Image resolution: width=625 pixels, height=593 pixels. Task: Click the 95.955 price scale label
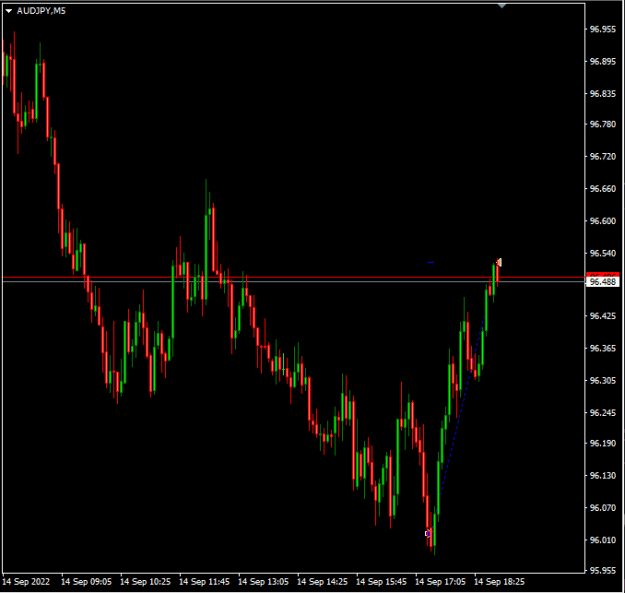coord(602,571)
